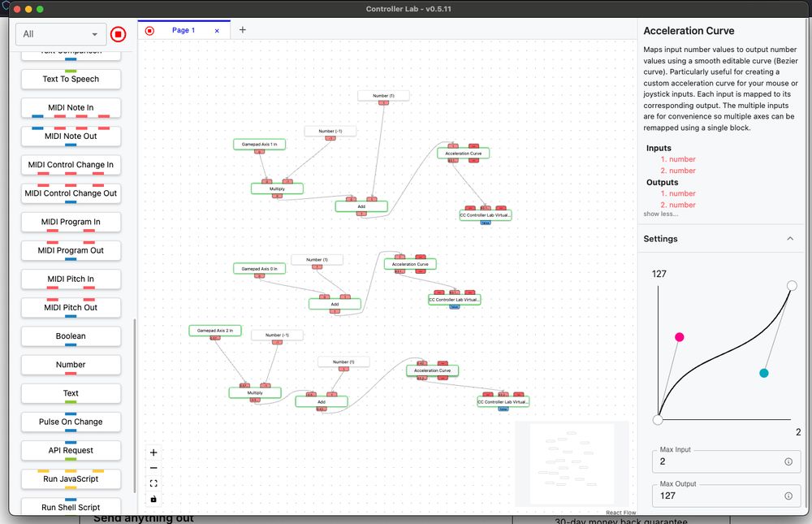The height and width of the screenshot is (524, 812).
Task: Select Text block in sidebar
Action: coord(71,393)
